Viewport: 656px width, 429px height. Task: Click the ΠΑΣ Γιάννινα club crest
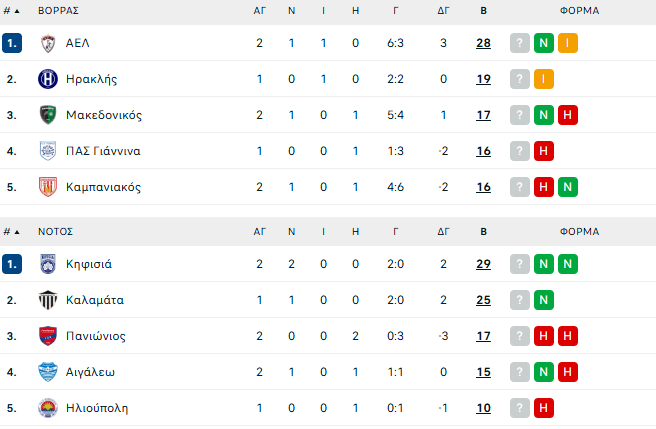click(48, 151)
